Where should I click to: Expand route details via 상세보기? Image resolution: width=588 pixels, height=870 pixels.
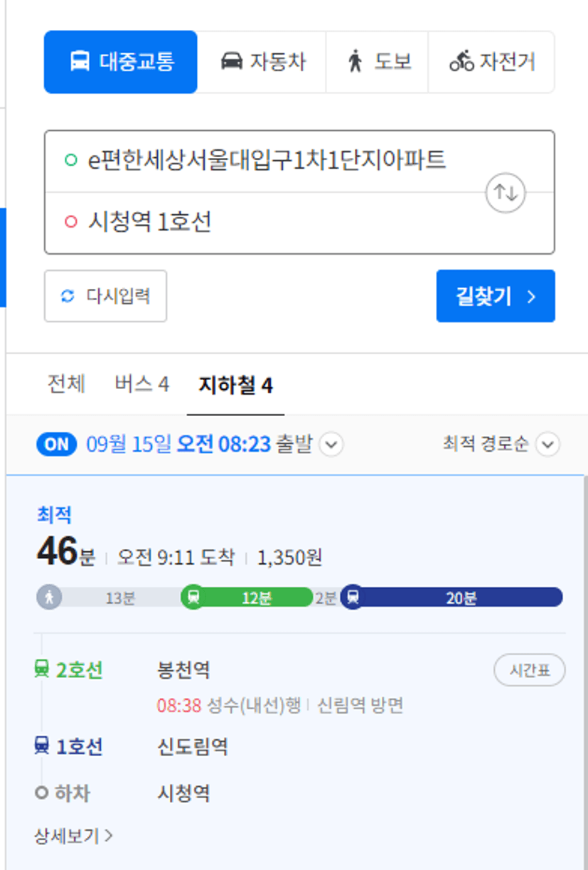(x=73, y=836)
